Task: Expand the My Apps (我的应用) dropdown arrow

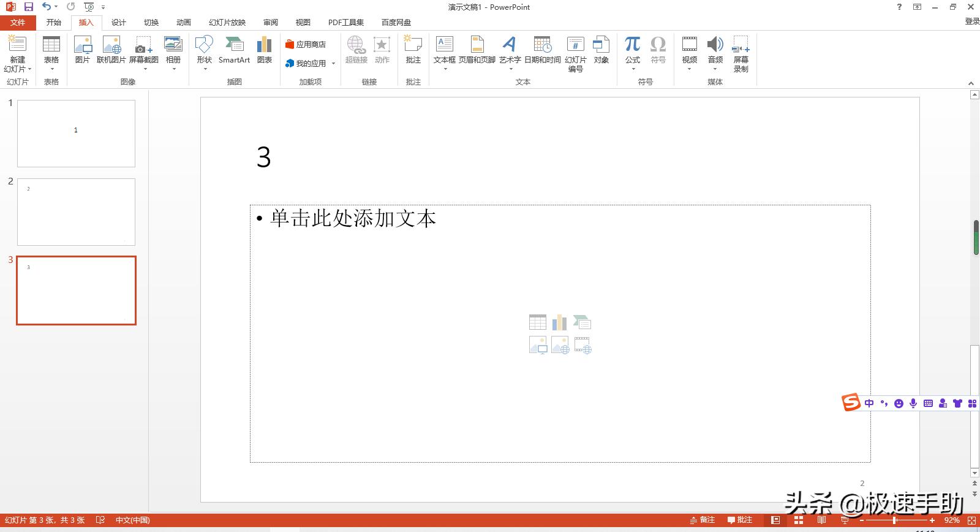Action: (x=333, y=64)
